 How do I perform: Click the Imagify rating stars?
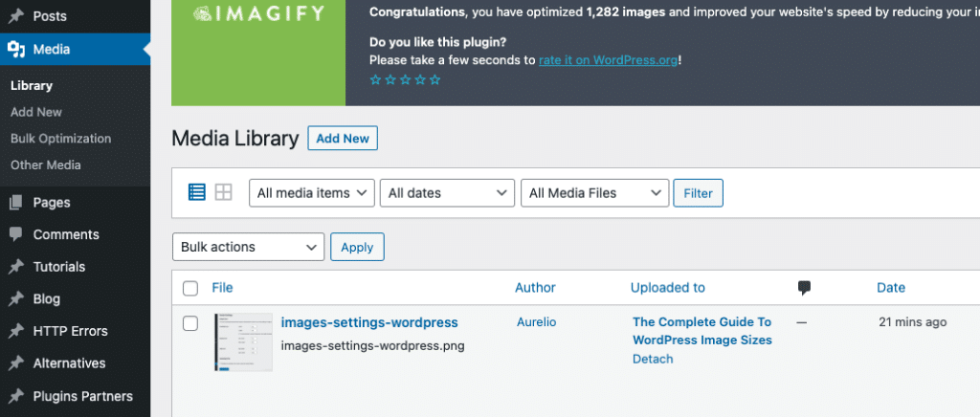[405, 80]
